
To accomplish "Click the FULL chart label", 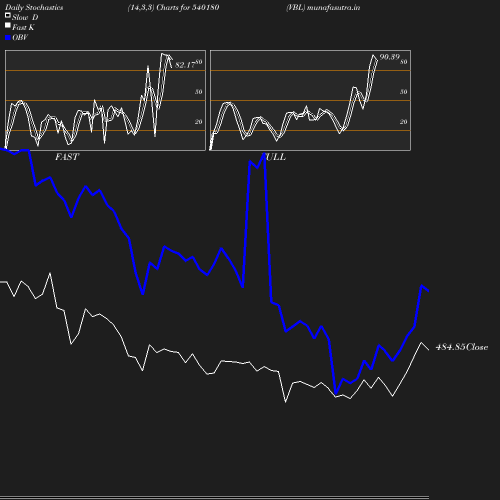I will pyautogui.click(x=275, y=157).
